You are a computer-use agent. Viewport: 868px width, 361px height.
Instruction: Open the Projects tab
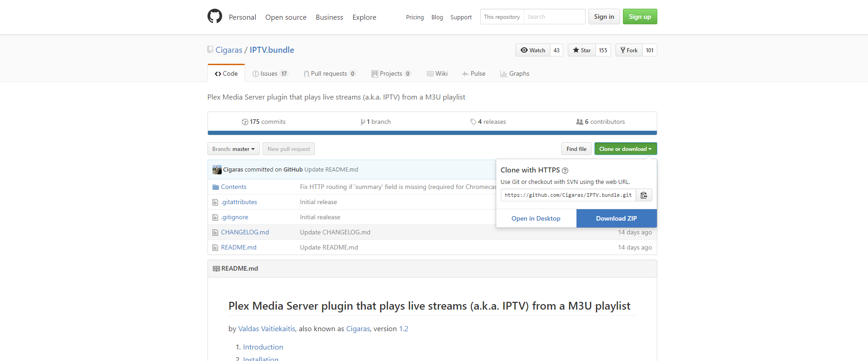coord(392,73)
